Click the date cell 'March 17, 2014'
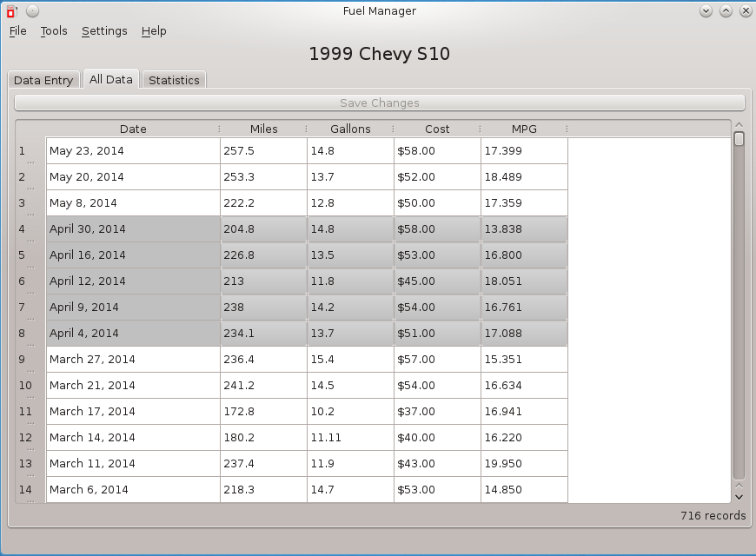Viewport: 756px width, 556px height. (133, 411)
